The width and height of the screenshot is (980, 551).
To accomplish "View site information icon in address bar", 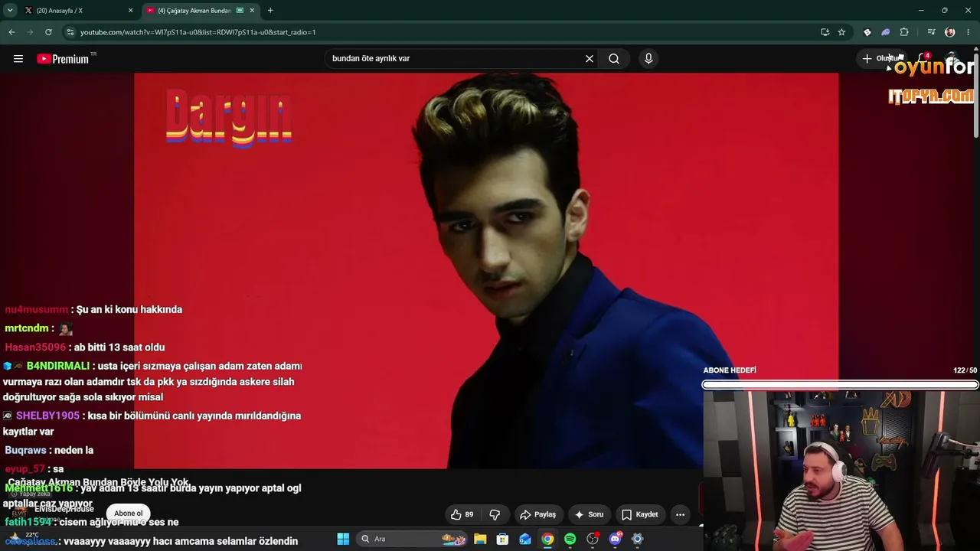I will [x=70, y=32].
